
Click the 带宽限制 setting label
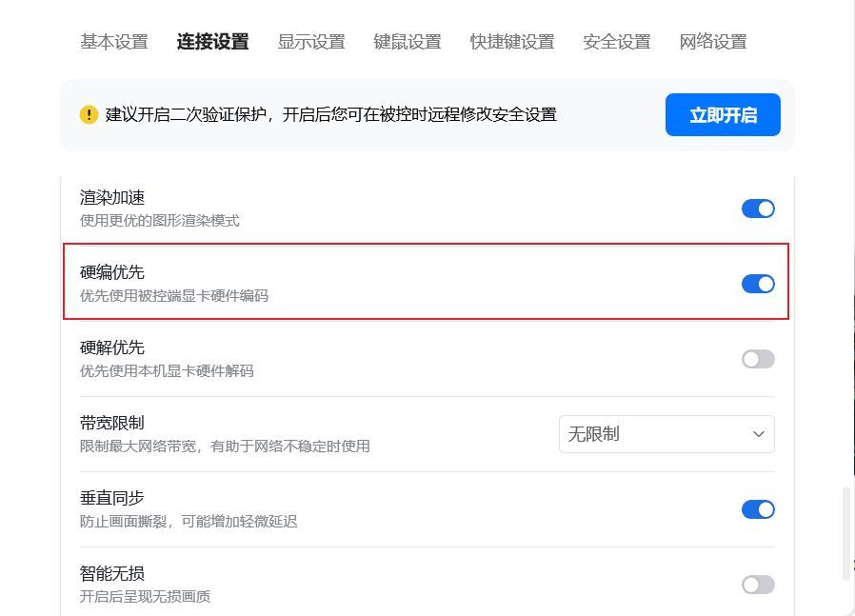[x=112, y=423]
